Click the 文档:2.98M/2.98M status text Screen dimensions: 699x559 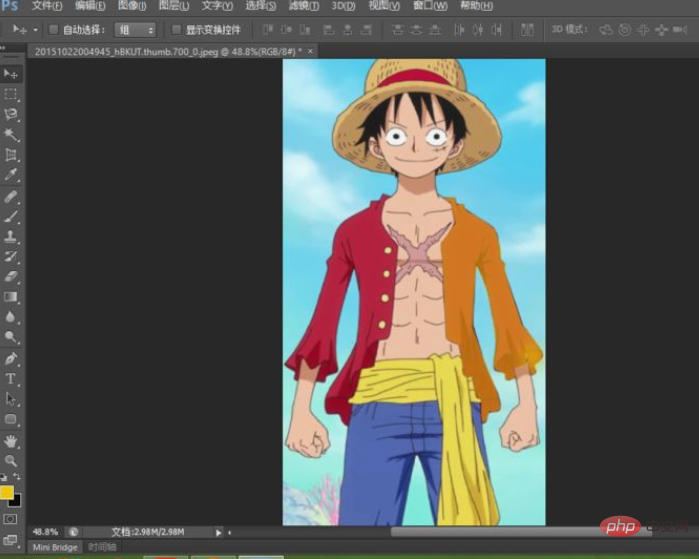(x=148, y=532)
